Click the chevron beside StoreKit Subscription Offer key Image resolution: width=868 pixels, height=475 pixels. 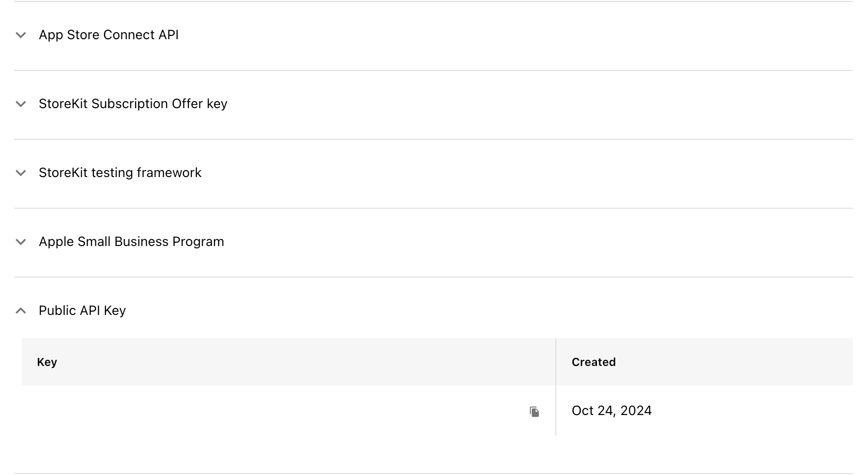pyautogui.click(x=21, y=104)
